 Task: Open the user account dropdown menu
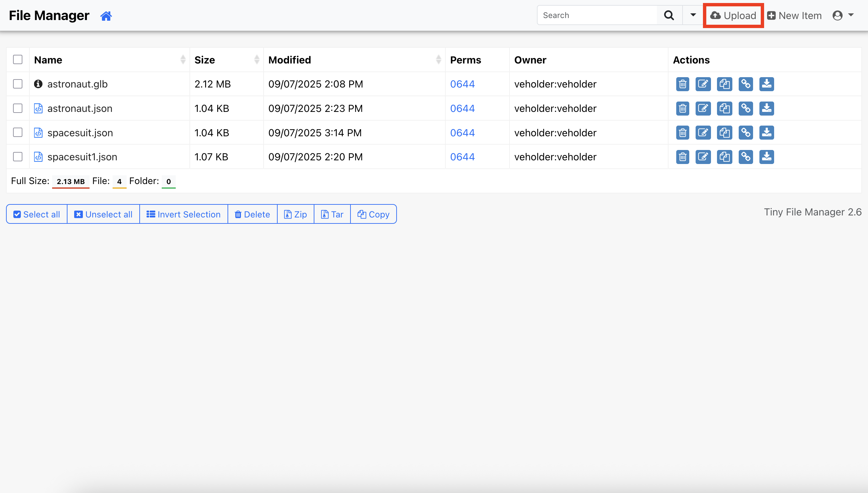843,15
